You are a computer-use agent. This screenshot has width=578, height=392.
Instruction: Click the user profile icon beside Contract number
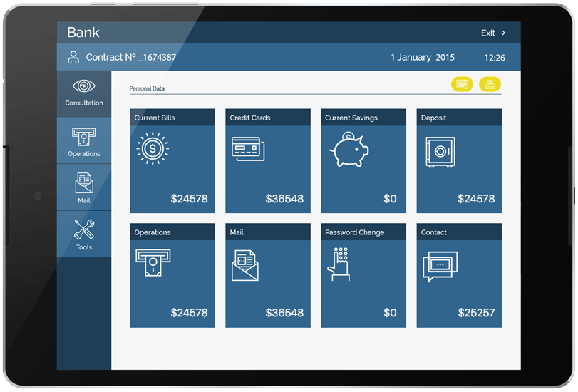point(73,57)
